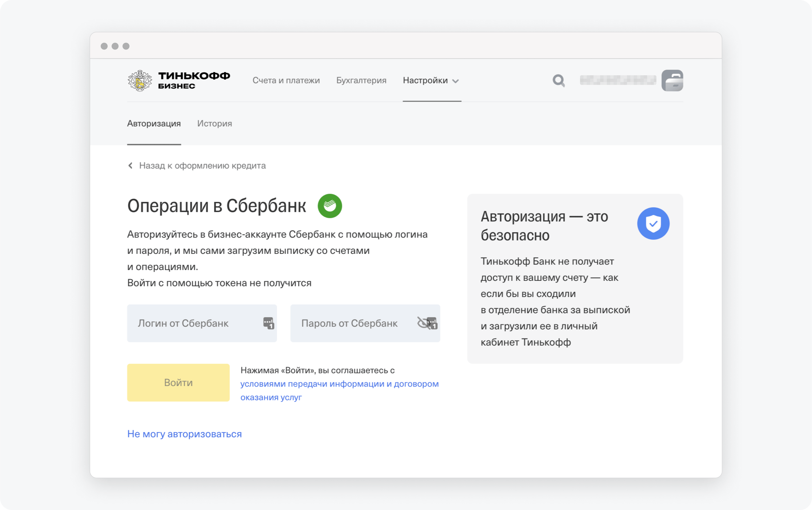Open the search magnifier icon
Image resolution: width=812 pixels, height=510 pixels.
(x=559, y=81)
